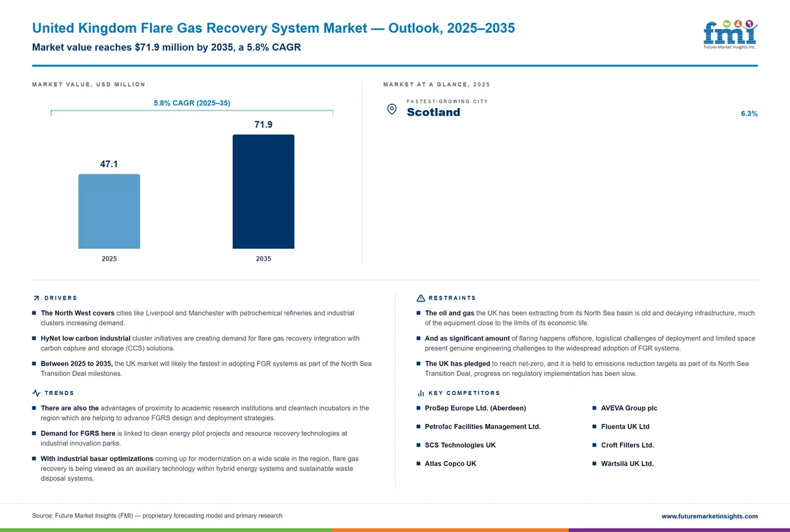Click the HyNet low carbon industrial driver
Viewport: 790px width, 532px height.
pos(200,343)
